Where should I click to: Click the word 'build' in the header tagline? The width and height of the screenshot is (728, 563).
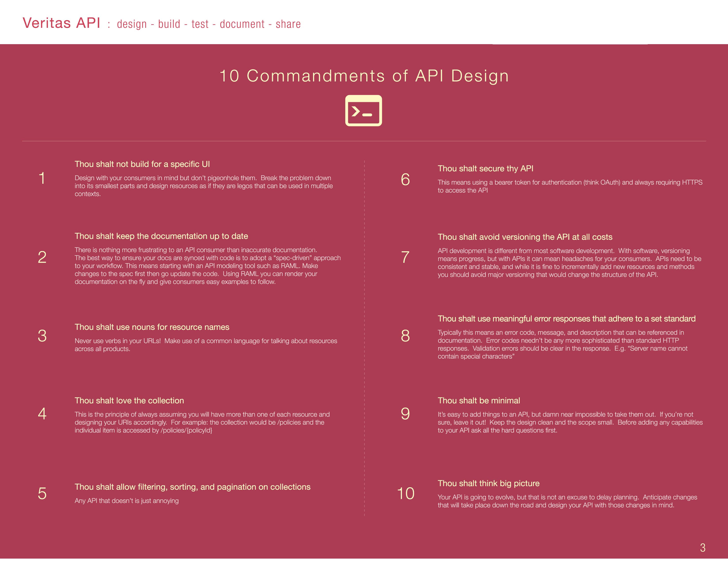point(169,24)
